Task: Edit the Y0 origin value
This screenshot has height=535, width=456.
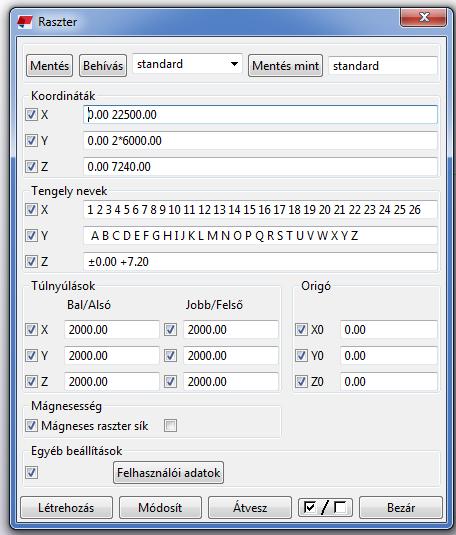Action: coord(389,356)
